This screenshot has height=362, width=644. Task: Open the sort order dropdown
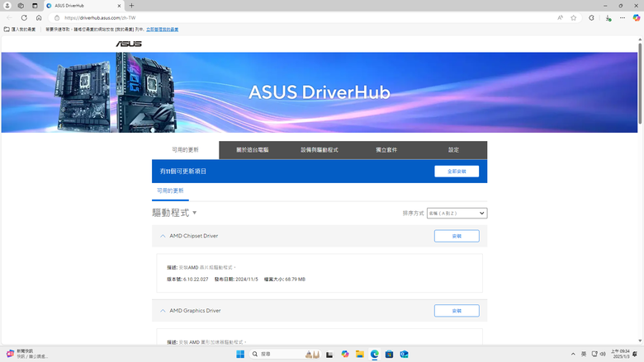[x=457, y=214]
